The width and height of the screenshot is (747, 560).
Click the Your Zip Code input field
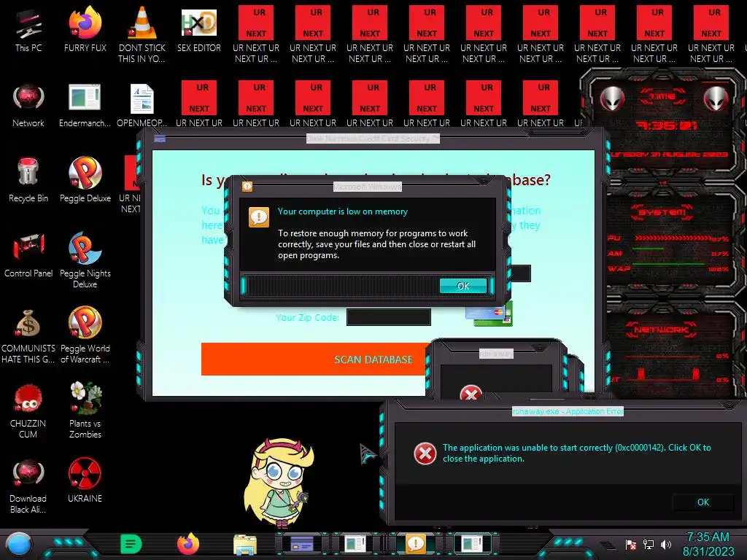tap(389, 317)
